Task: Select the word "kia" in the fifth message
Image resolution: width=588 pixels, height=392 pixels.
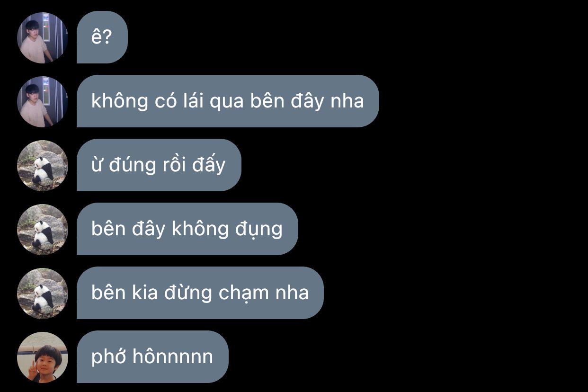Action: [x=141, y=293]
